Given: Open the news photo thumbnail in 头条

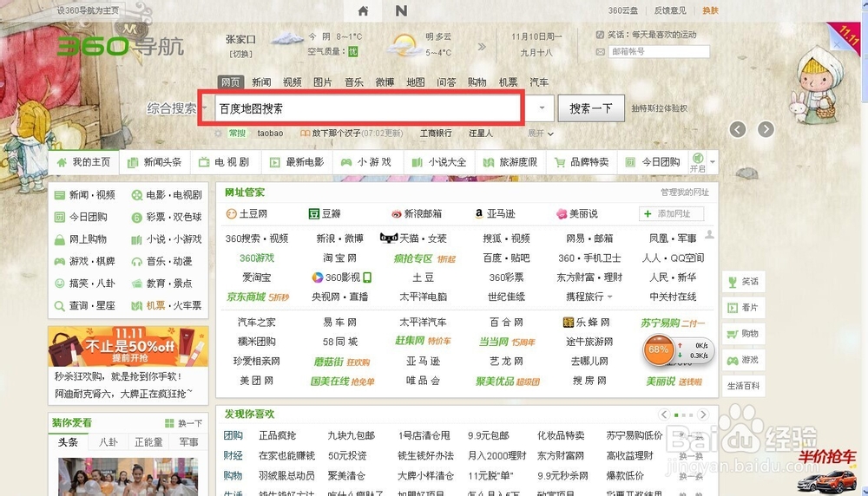Looking at the screenshot, I should pos(128,477).
